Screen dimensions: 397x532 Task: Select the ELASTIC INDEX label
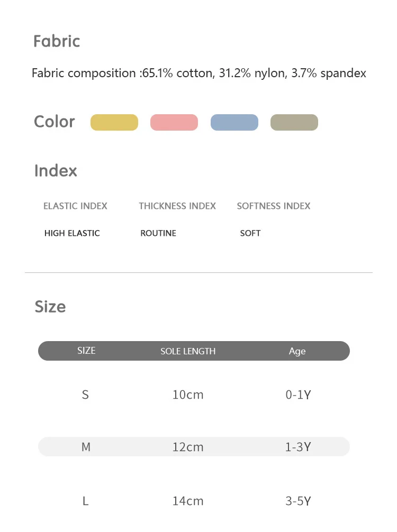click(75, 206)
